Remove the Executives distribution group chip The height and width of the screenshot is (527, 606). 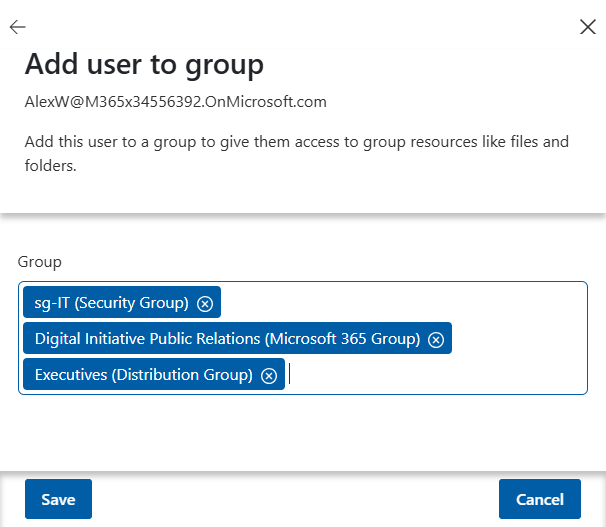(x=269, y=375)
